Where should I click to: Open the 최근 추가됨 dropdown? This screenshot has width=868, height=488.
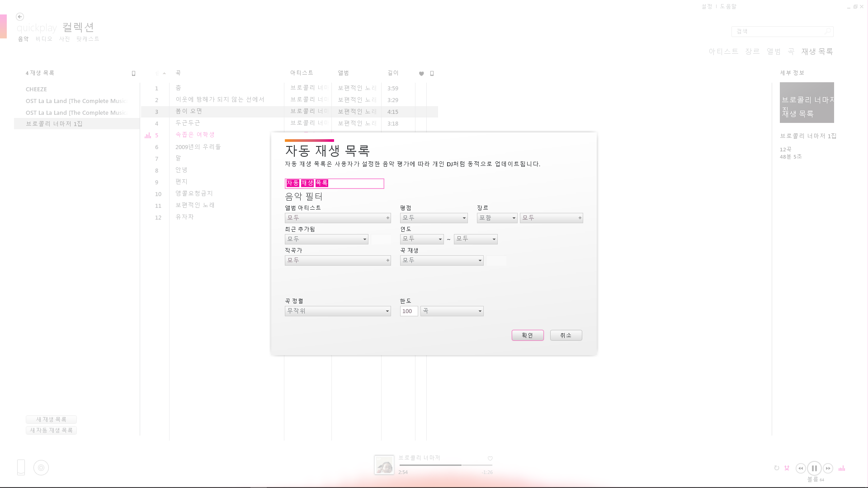[x=326, y=239]
